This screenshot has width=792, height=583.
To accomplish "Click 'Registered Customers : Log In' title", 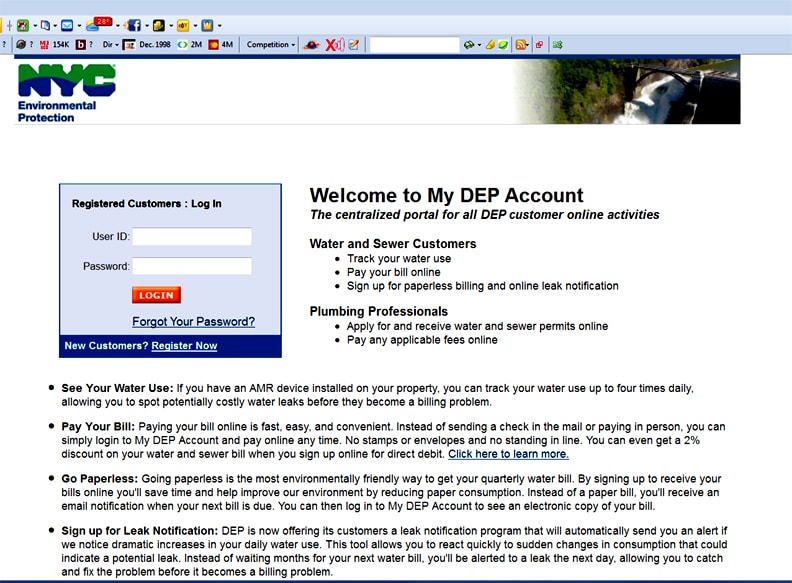I will 146,204.
